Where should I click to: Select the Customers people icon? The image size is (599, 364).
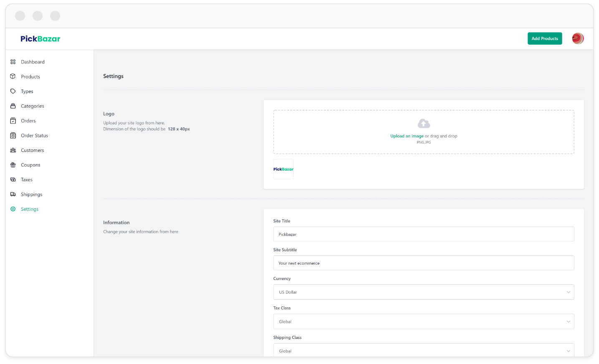(x=13, y=150)
